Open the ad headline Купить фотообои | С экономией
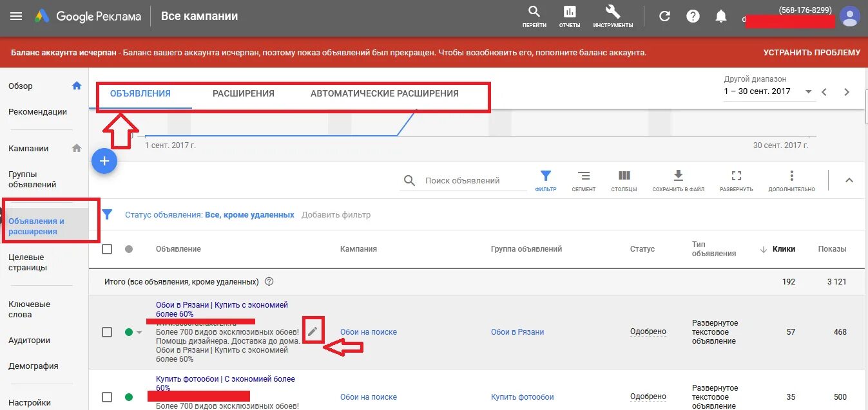The width and height of the screenshot is (868, 410). [226, 383]
